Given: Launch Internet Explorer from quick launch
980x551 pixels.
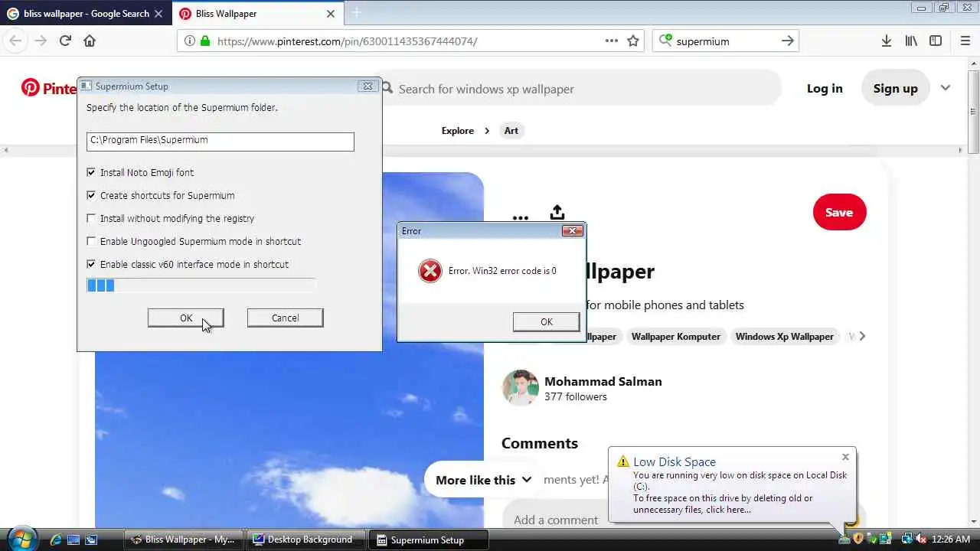Looking at the screenshot, I should (x=56, y=540).
